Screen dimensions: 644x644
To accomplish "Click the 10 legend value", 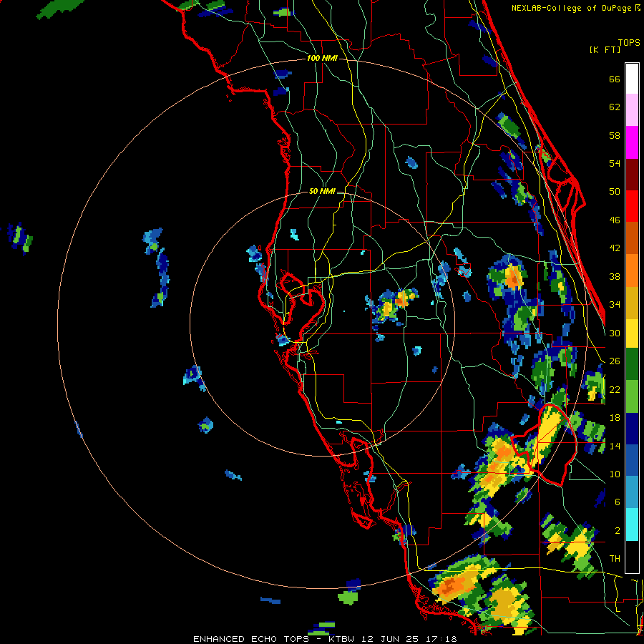I will pyautogui.click(x=615, y=474).
